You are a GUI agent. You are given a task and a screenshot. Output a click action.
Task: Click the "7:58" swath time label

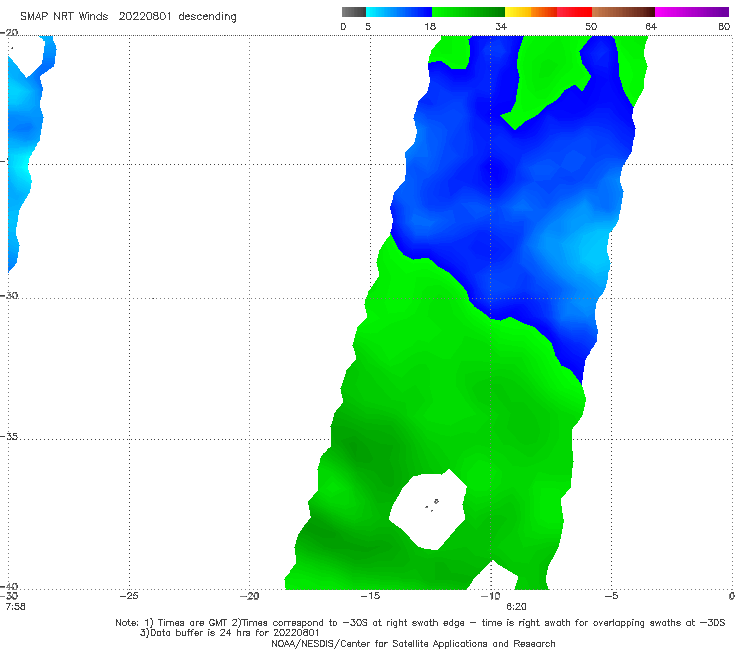coord(16,607)
